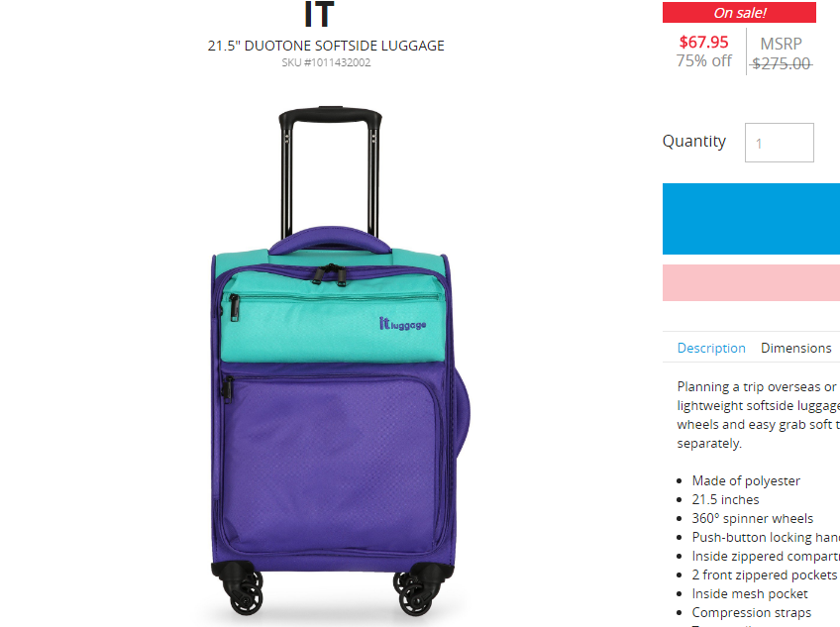Click the Compression straps bullet
Image resolution: width=840 pixels, height=627 pixels.
pos(751,612)
